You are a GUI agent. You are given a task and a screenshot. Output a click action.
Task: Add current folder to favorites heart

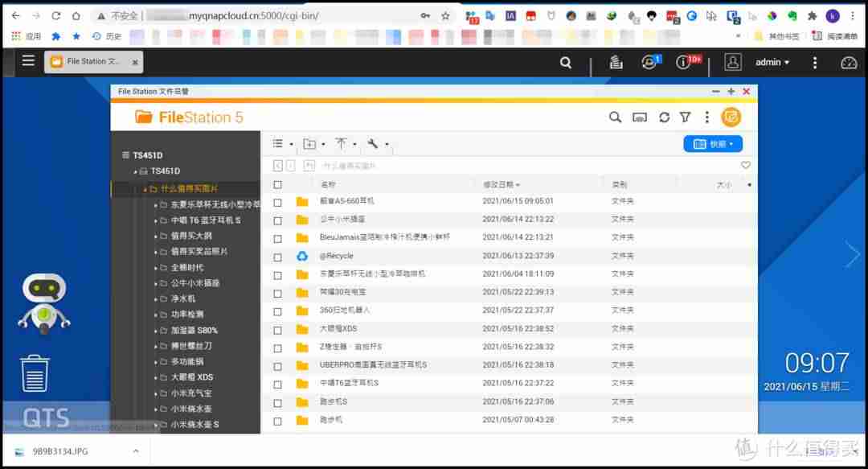[746, 165]
